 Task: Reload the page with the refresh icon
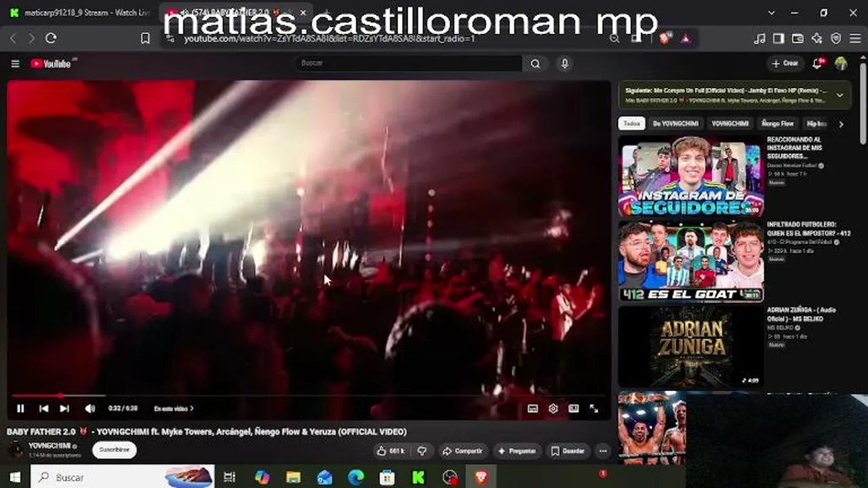point(51,39)
